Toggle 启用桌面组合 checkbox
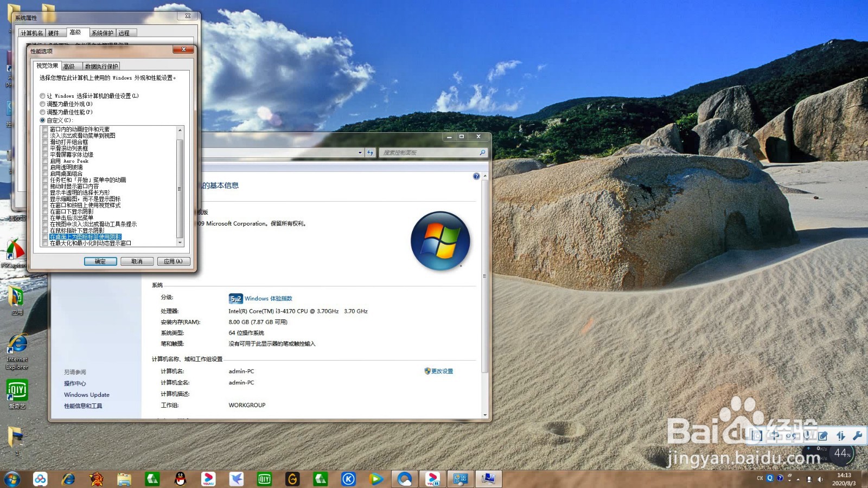The height and width of the screenshot is (488, 868). (x=45, y=174)
